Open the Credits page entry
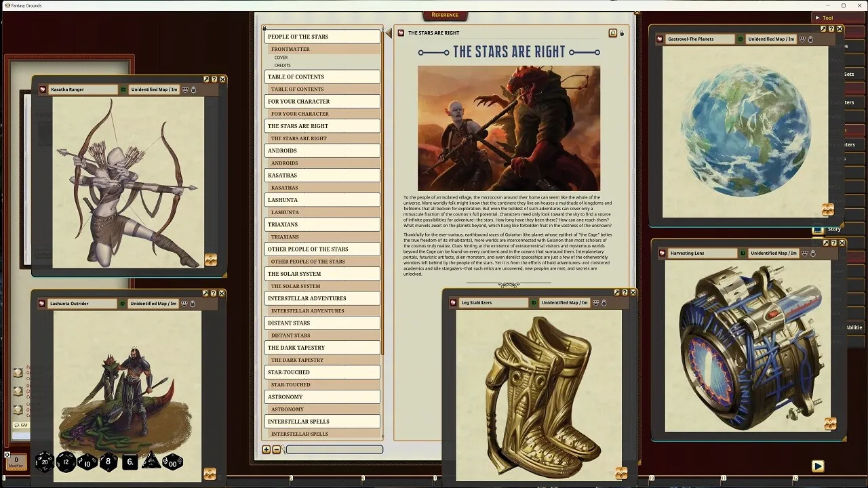The width and height of the screenshot is (868, 488). pos(282,65)
